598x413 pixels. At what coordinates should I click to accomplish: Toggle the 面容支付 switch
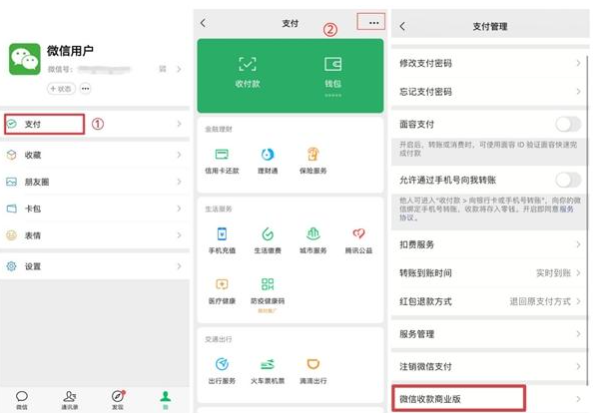point(568,124)
